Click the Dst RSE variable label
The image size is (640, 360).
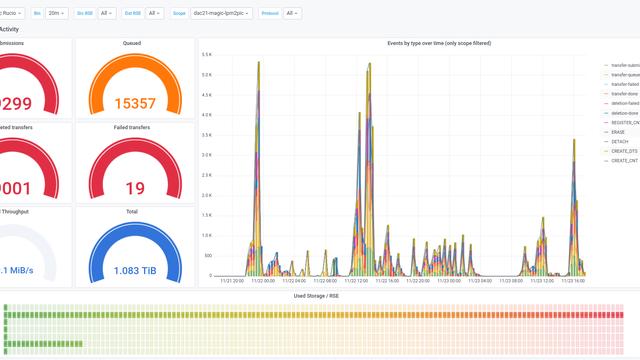(133, 13)
